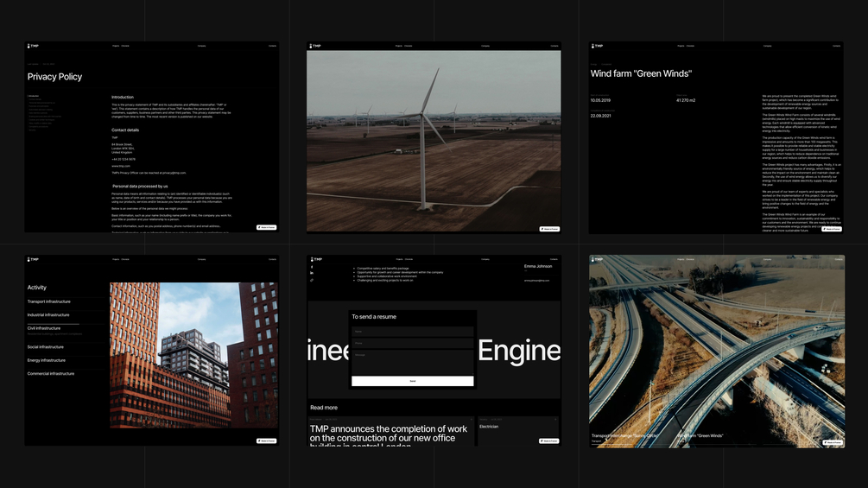Click the Read more heading on resume page
The height and width of the screenshot is (488, 868).
pos(324,408)
